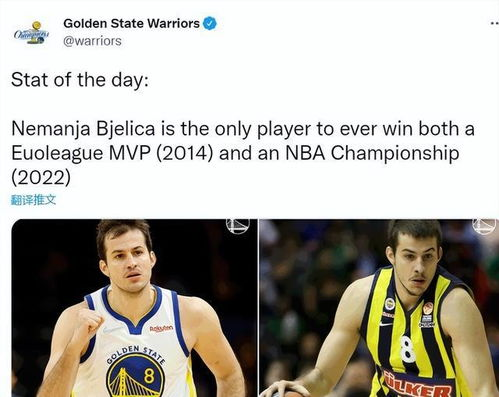The image size is (499, 397).
Task: Click the Rakuten sponsor patch on jersey
Action: click(161, 328)
